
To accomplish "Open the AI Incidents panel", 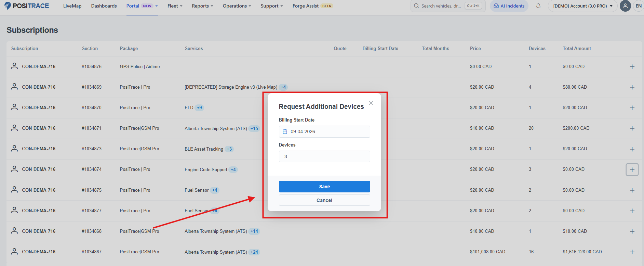I will coord(509,6).
